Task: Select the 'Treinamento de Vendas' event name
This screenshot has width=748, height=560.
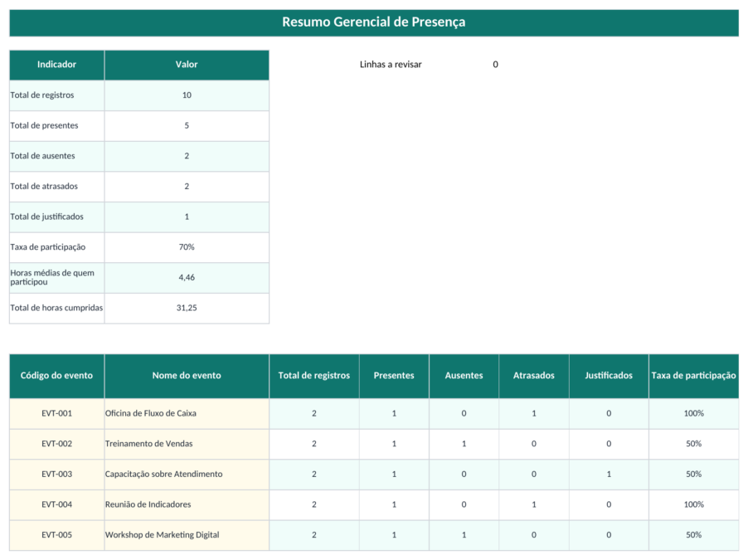Action: 187,444
